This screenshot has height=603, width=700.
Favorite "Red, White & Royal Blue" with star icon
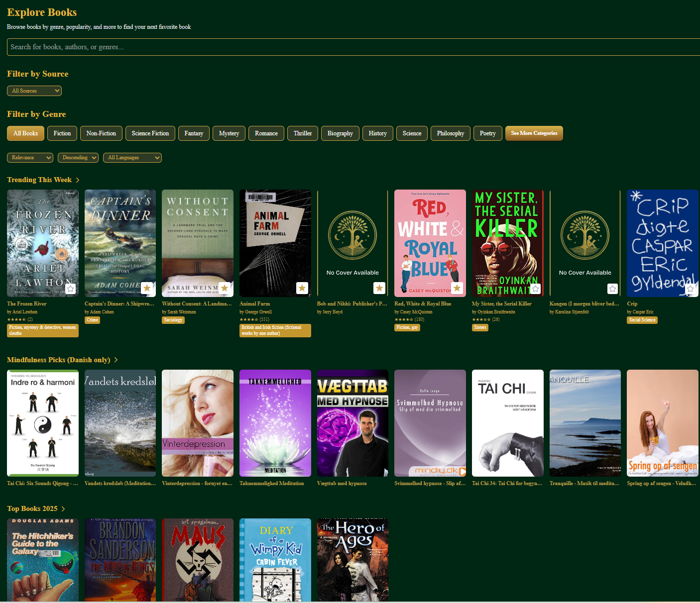pos(457,288)
